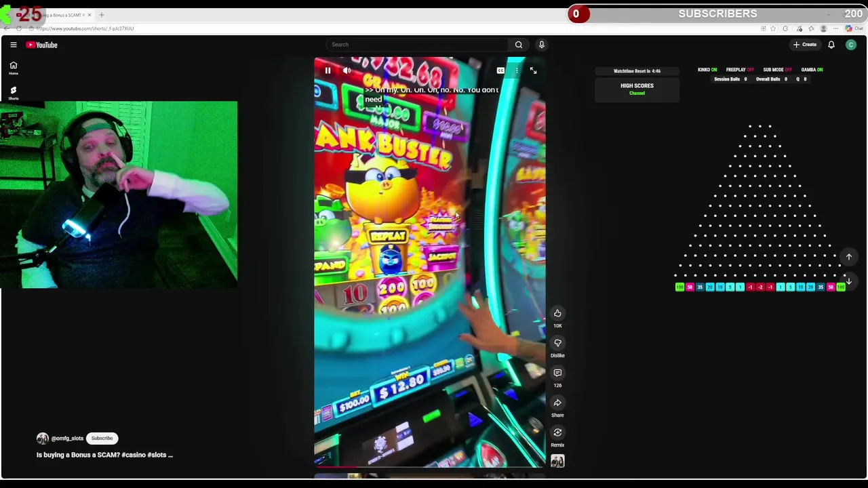Viewport: 868px width, 488px height.
Task: Select the Channel label under High Scores
Action: [x=637, y=93]
